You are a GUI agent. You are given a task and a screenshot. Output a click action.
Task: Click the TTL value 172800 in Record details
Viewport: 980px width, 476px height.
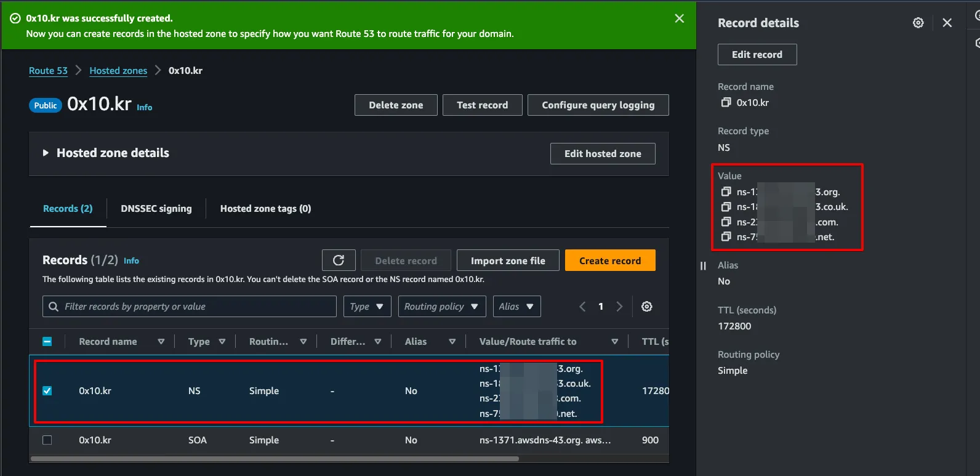coord(734,326)
